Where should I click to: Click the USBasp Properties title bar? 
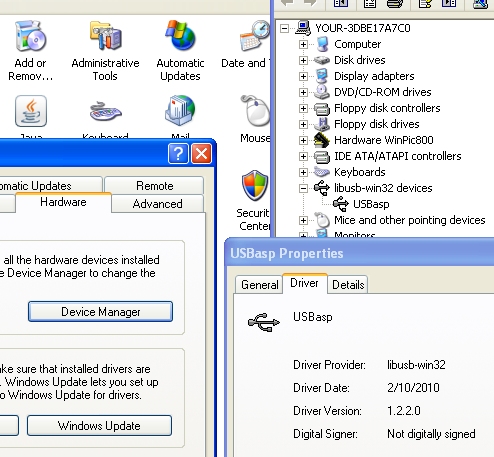point(359,253)
